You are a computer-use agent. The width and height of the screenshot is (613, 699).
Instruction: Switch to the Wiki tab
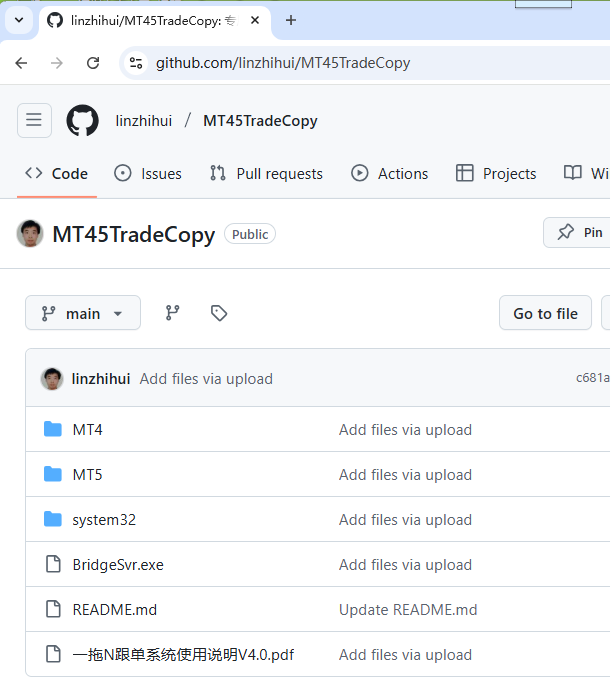point(587,173)
